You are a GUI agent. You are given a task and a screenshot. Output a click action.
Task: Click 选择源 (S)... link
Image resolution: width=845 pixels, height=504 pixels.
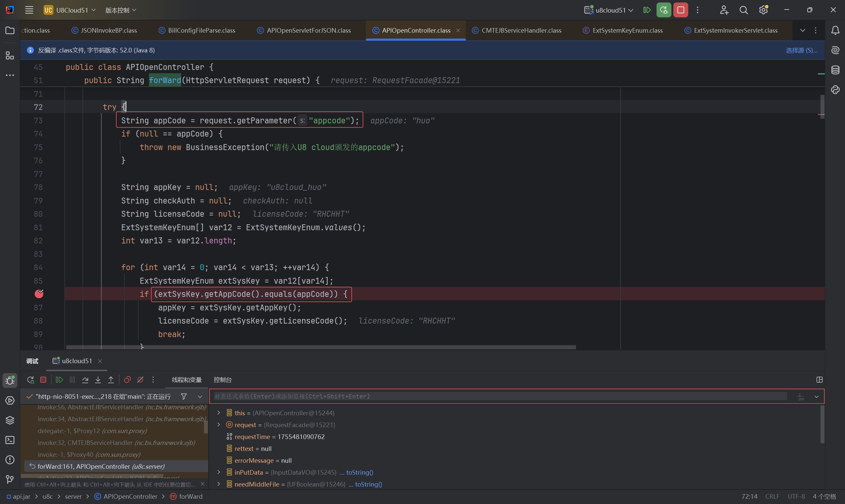[x=801, y=50]
